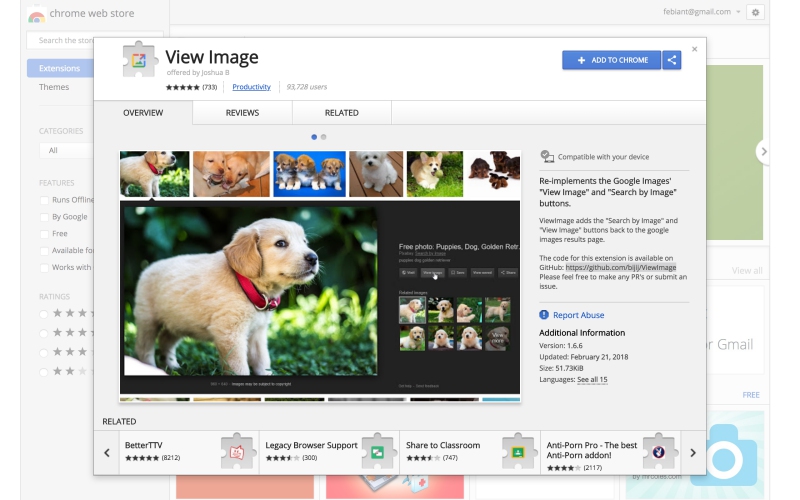Image resolution: width=800 pixels, height=500 pixels.
Task: Click the left arrow in the related carousel
Action: (x=107, y=452)
